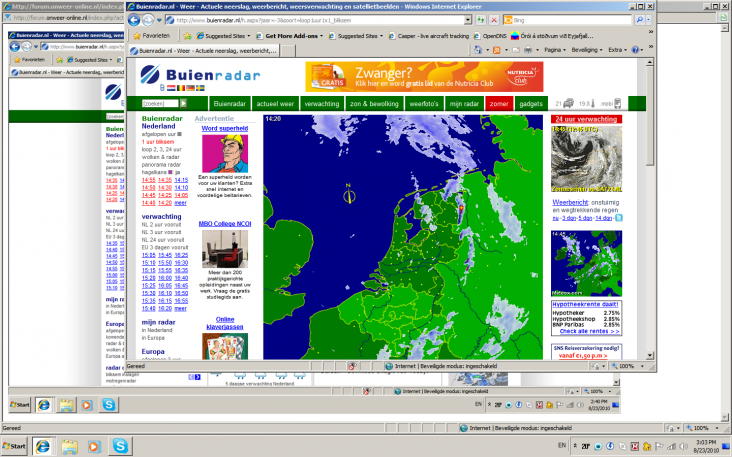Viewport: 732px width, 457px height.
Task: Click the 'Weerbericht' link
Action: pyautogui.click(x=571, y=202)
